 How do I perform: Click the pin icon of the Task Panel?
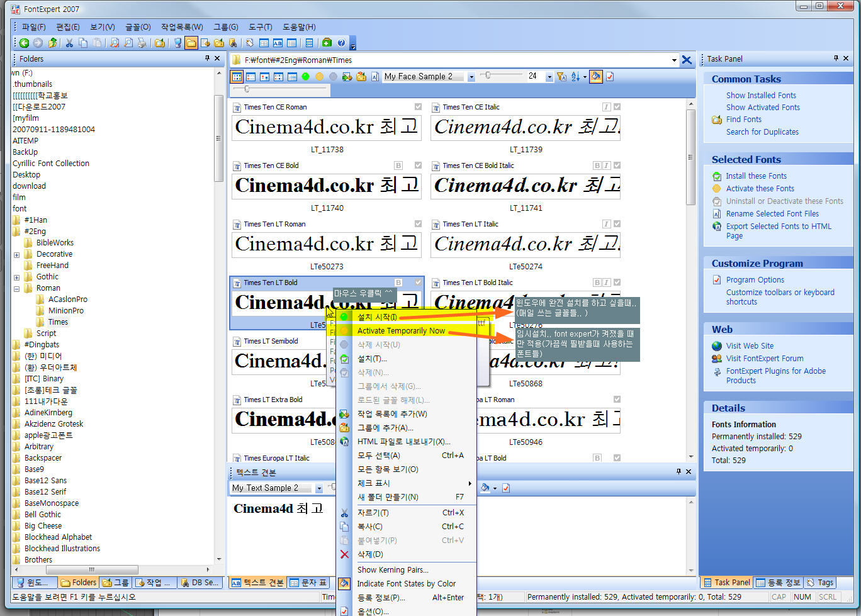tap(836, 58)
